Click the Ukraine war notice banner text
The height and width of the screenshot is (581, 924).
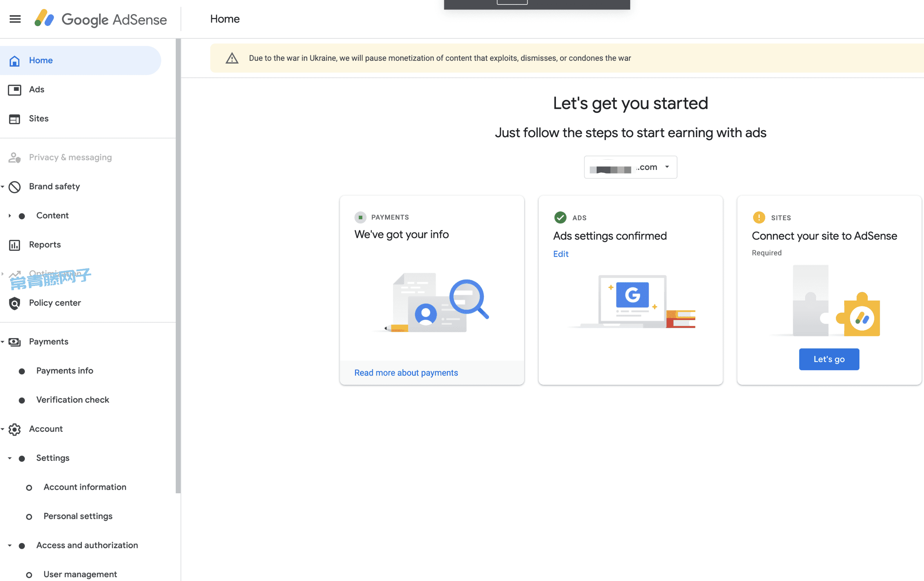(440, 58)
